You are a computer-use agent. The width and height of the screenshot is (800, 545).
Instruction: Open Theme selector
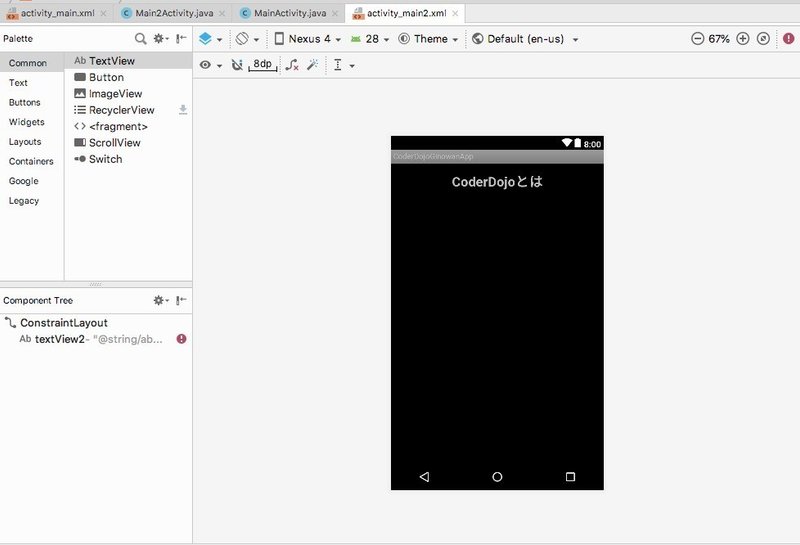[x=428, y=39]
